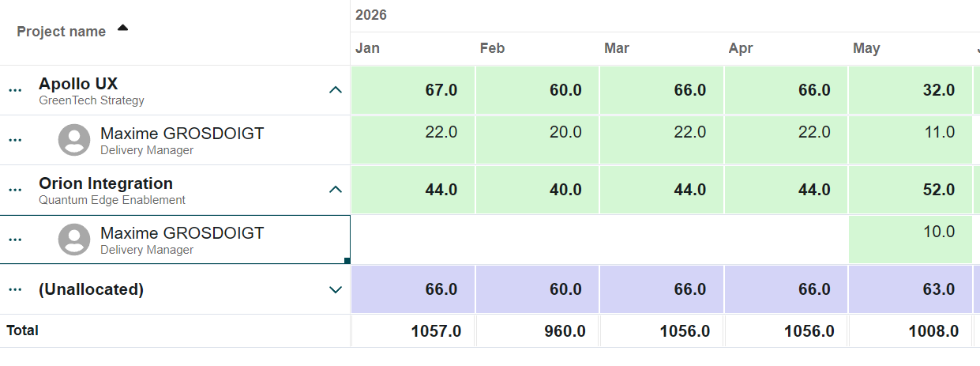980x366 pixels.
Task: Click the Apollo UX project name
Action: tap(78, 84)
